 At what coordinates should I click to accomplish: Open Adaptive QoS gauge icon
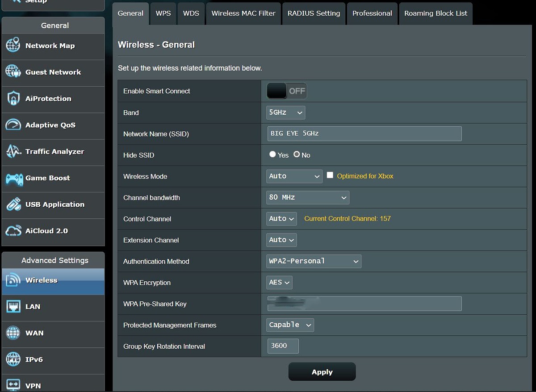click(x=13, y=125)
